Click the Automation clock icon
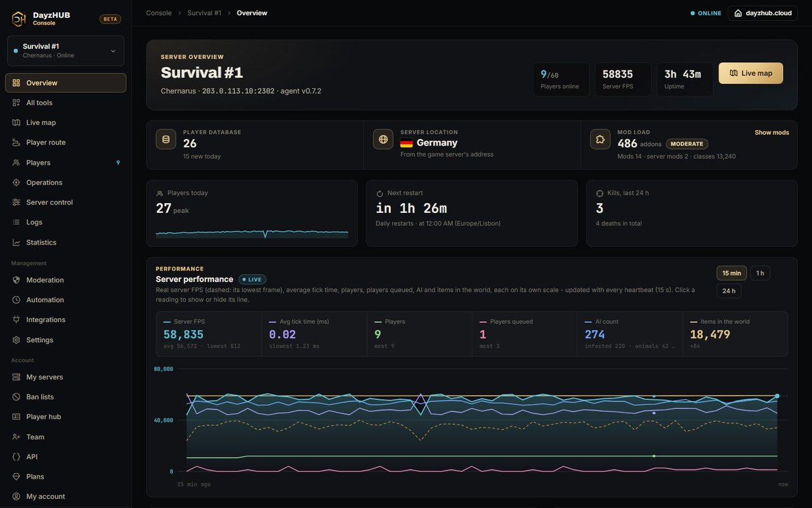 pos(16,300)
